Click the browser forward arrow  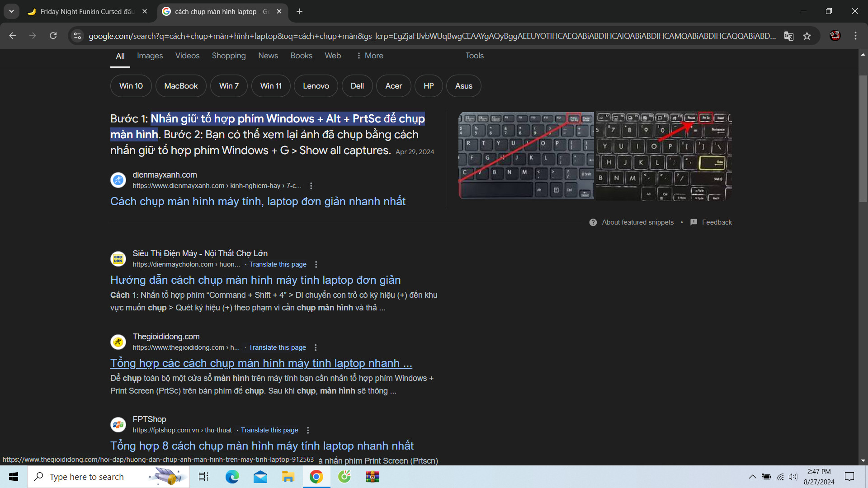tap(33, 36)
